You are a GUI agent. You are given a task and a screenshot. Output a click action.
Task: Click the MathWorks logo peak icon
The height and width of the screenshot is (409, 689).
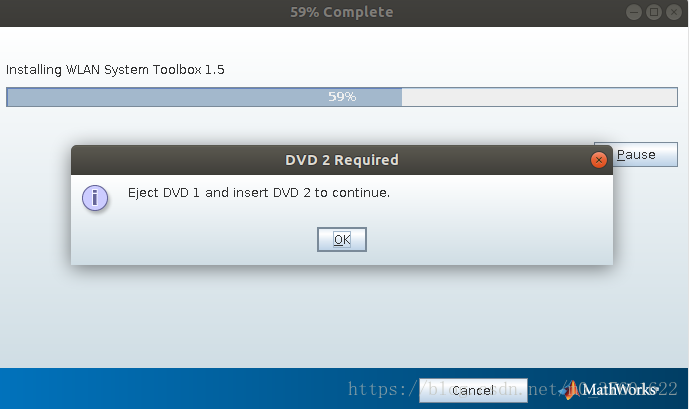tap(570, 390)
